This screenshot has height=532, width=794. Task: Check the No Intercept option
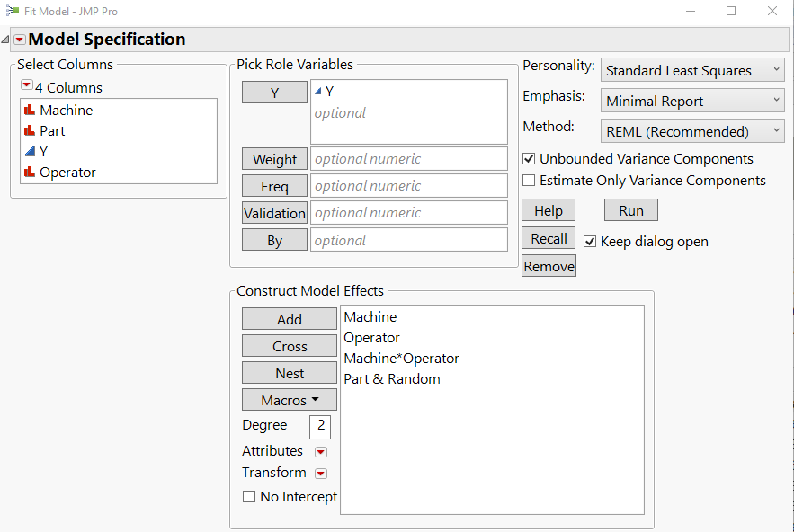pyautogui.click(x=249, y=497)
